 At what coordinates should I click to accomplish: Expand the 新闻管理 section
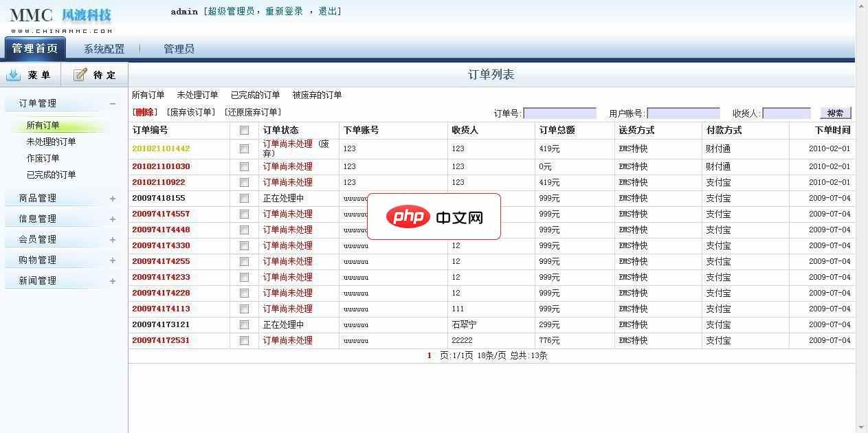112,280
